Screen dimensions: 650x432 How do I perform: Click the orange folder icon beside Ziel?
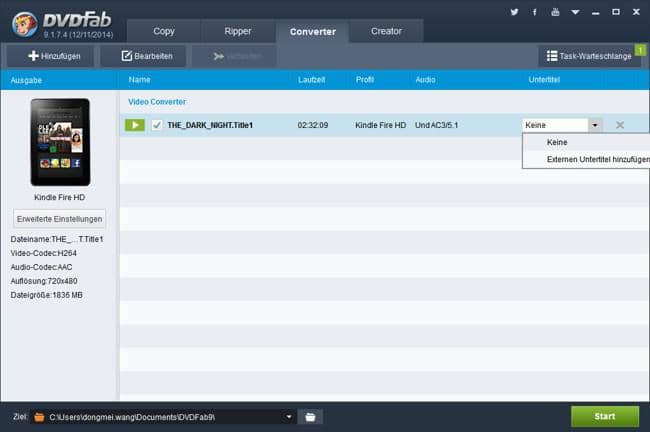pyautogui.click(x=39, y=417)
